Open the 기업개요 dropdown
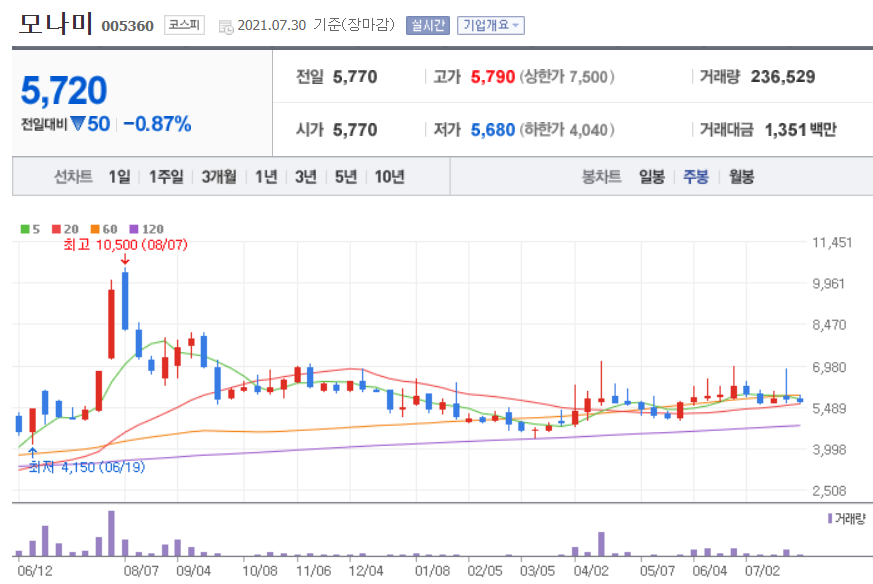Screen dimensions: 873x584 pos(491,25)
